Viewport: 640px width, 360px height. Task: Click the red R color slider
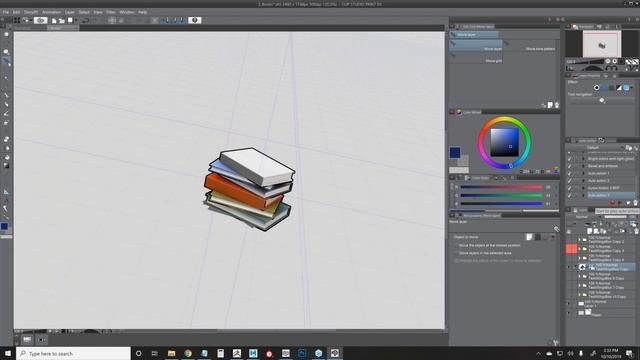501,187
